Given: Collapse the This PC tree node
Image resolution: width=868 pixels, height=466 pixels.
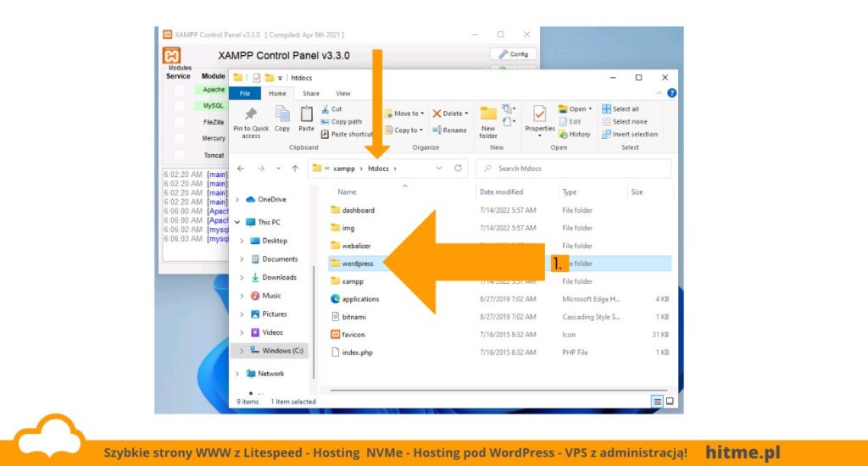Looking at the screenshot, I should (237, 222).
